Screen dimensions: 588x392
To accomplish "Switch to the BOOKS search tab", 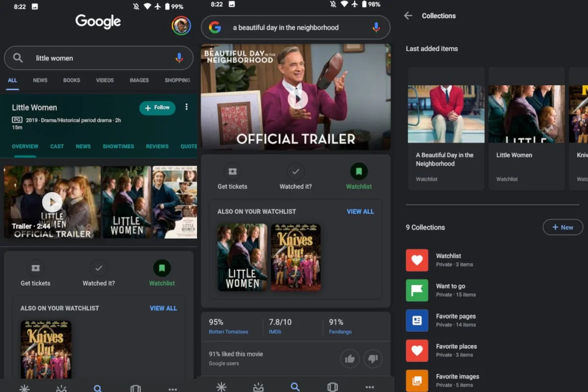I will [x=72, y=80].
